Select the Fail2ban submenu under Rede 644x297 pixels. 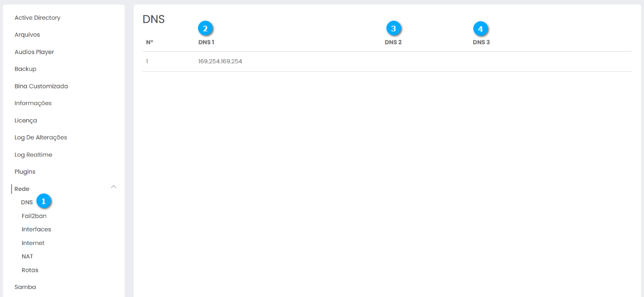[34, 216]
